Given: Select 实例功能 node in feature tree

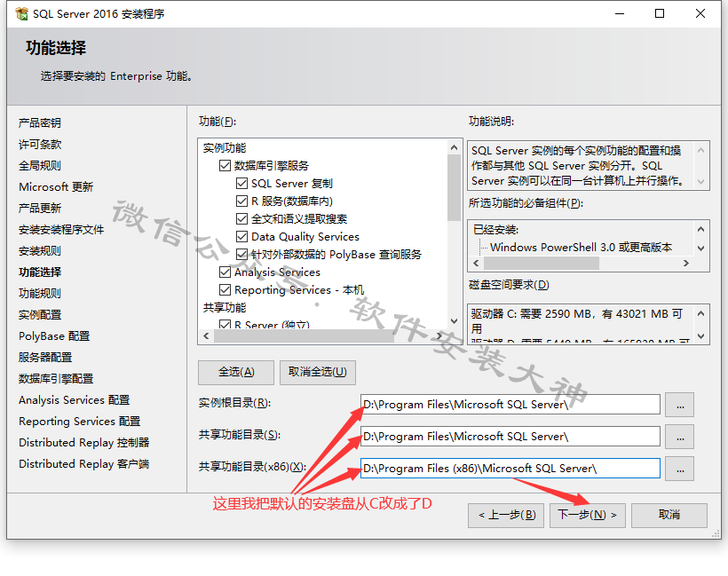Looking at the screenshot, I should 225,148.
